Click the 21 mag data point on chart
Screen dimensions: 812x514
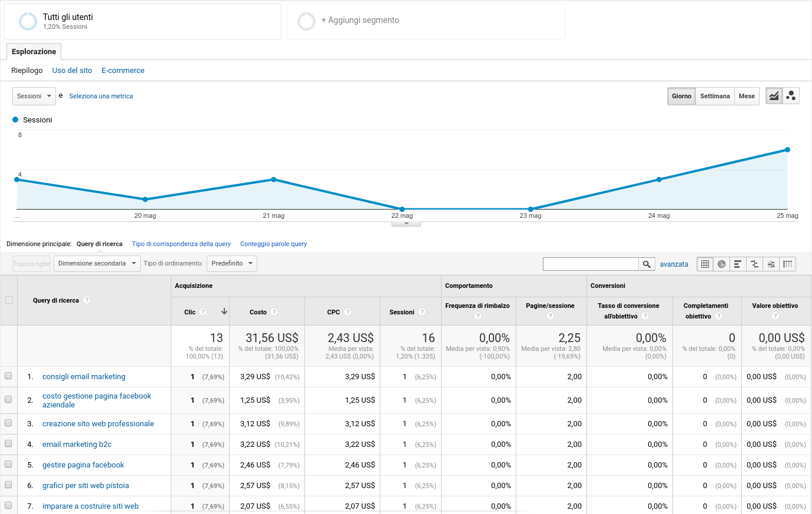pyautogui.click(x=274, y=180)
